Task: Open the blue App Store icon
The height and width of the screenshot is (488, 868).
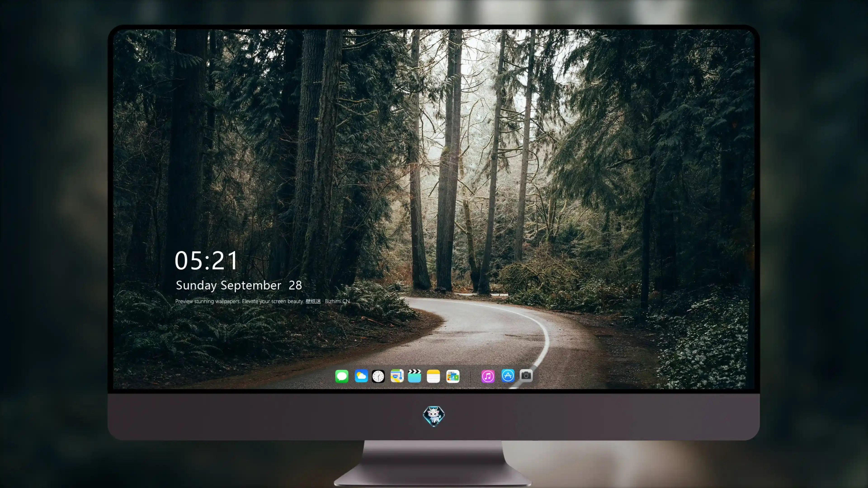Action: pos(508,375)
